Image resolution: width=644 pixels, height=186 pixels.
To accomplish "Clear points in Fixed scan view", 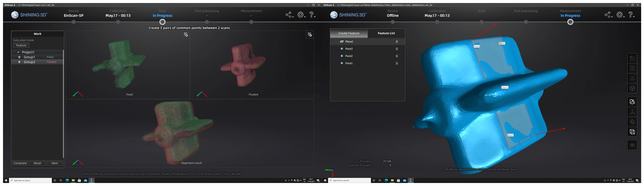I will coord(186,35).
